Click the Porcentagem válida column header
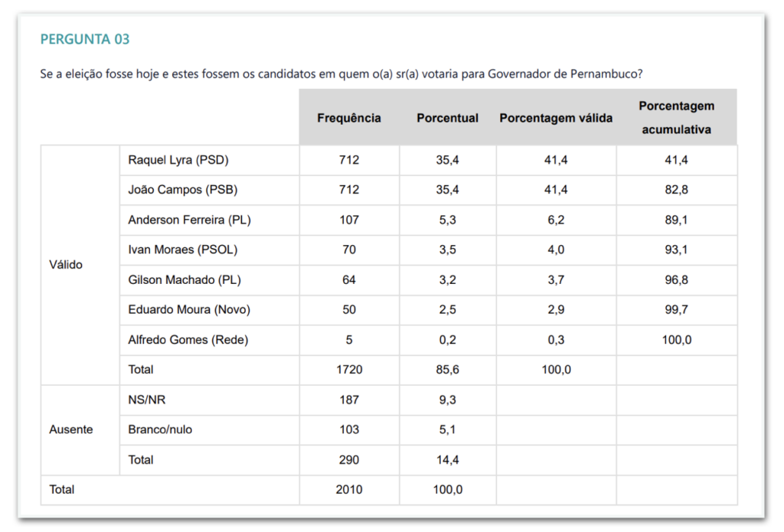This screenshot has width=784, height=532. (556, 118)
